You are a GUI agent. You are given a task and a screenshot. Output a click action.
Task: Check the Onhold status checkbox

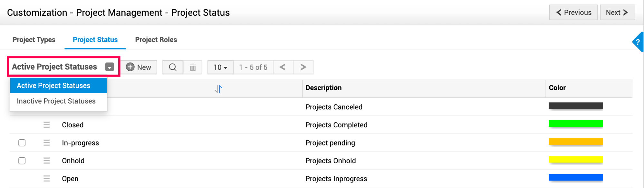pyautogui.click(x=22, y=161)
